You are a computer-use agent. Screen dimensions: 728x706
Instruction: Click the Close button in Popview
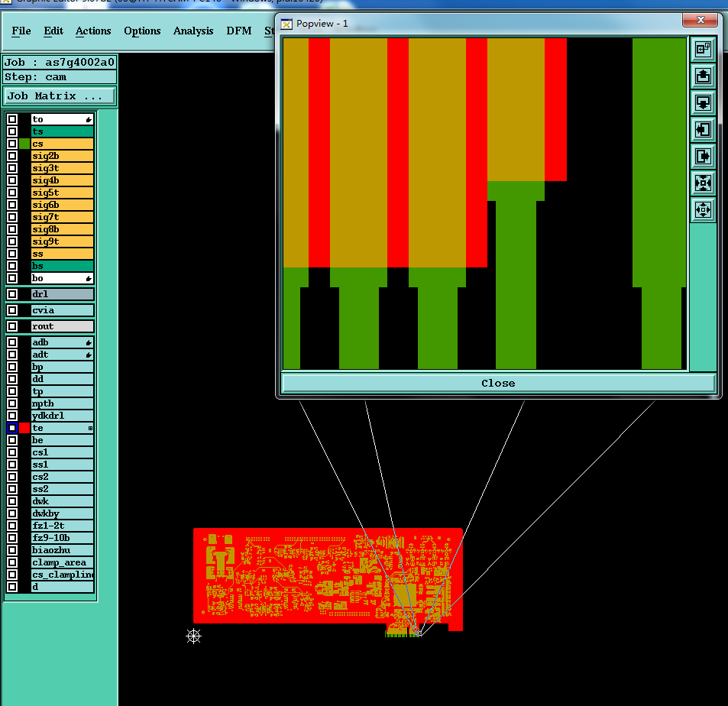498,384
